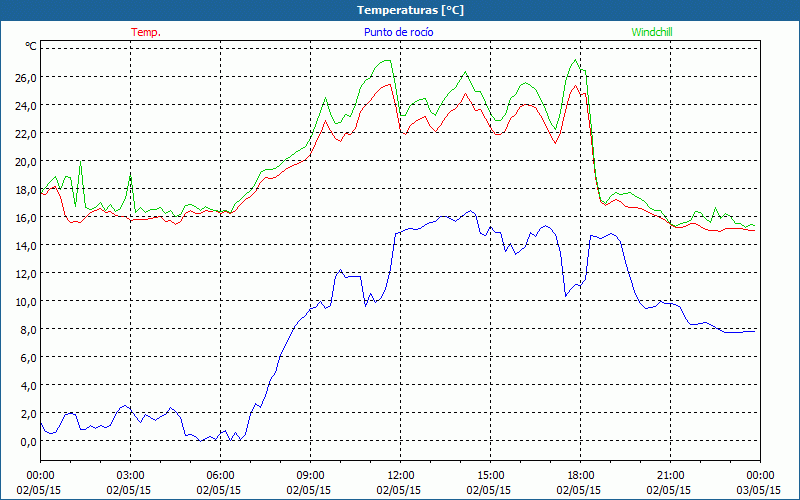800x500 pixels.
Task: Click the 4,0 y-axis value
Action: pyautogui.click(x=28, y=386)
